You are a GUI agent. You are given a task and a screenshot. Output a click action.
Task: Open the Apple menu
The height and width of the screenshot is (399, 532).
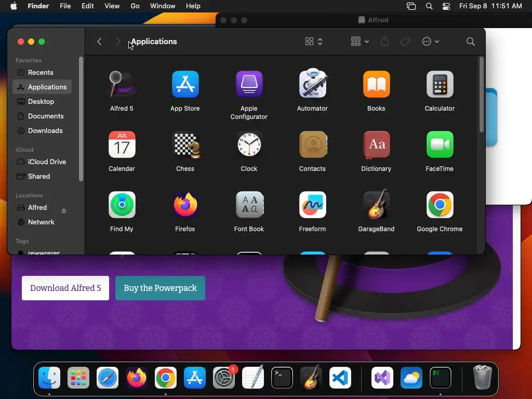click(14, 6)
